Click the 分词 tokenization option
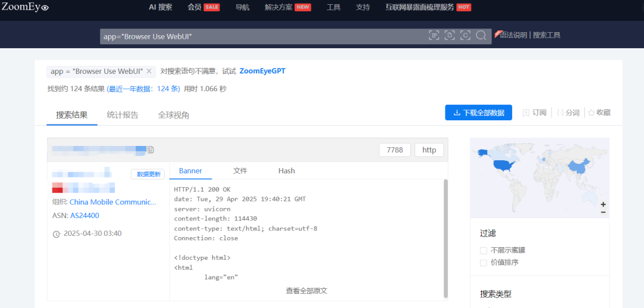Viewport: 644px width, 308px height. 568,113
